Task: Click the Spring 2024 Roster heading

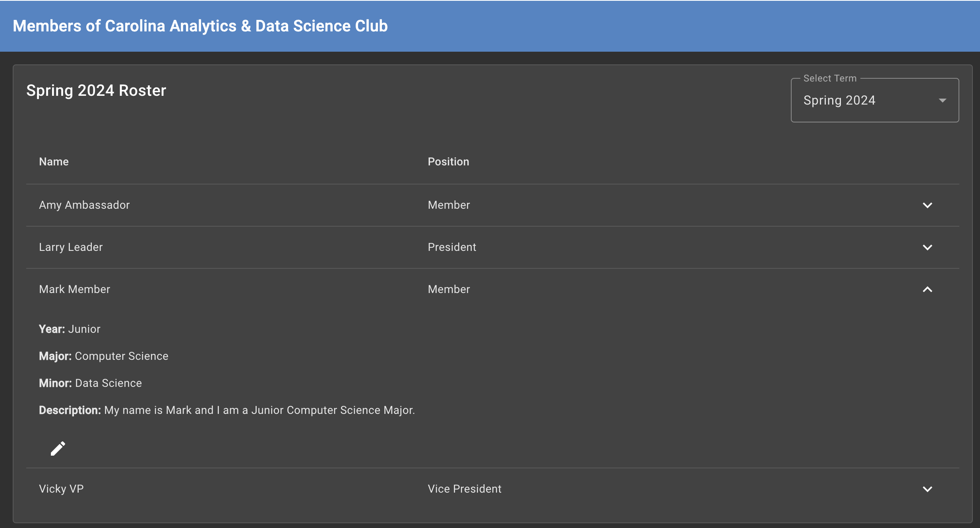Action: (x=96, y=91)
